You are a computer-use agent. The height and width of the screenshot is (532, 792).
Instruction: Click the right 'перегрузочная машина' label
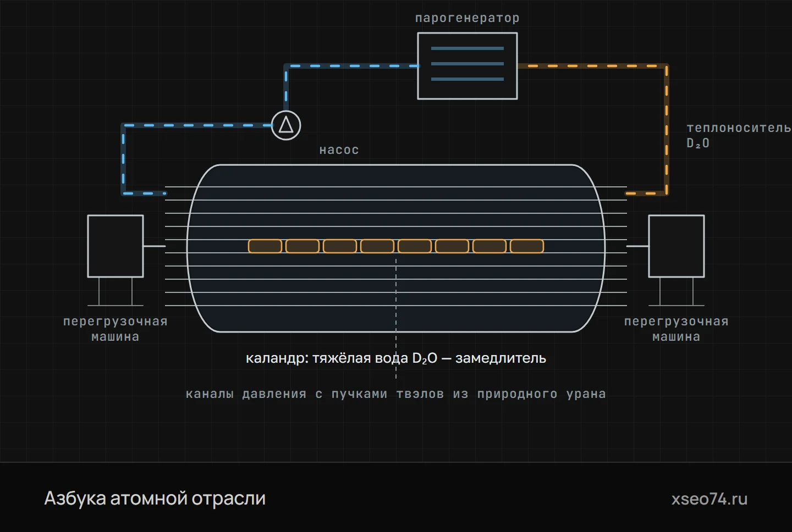pyautogui.click(x=676, y=329)
